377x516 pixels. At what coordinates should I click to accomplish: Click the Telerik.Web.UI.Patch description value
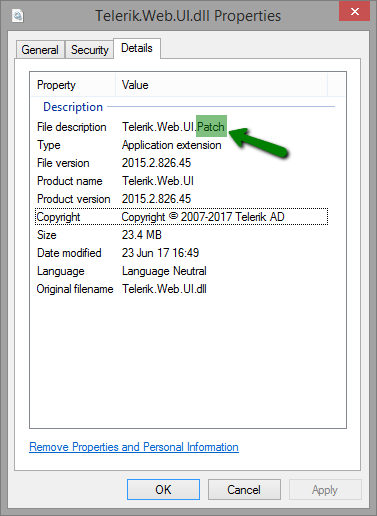coord(173,127)
